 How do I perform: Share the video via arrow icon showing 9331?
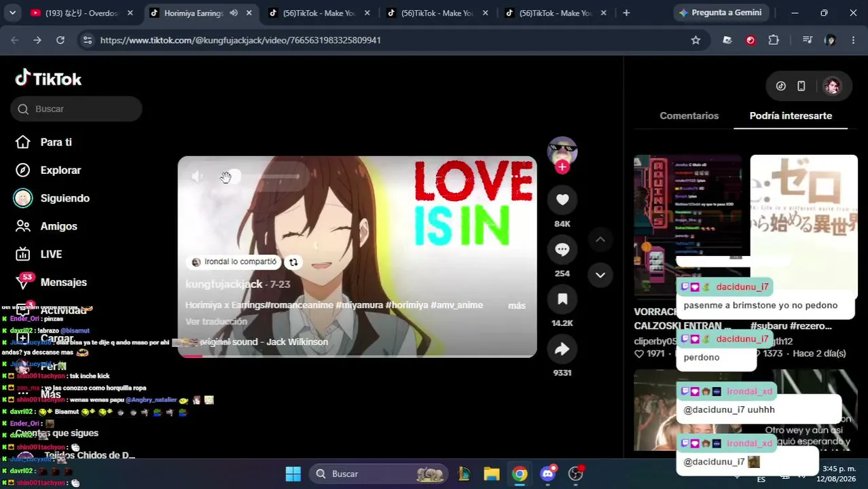click(x=562, y=349)
